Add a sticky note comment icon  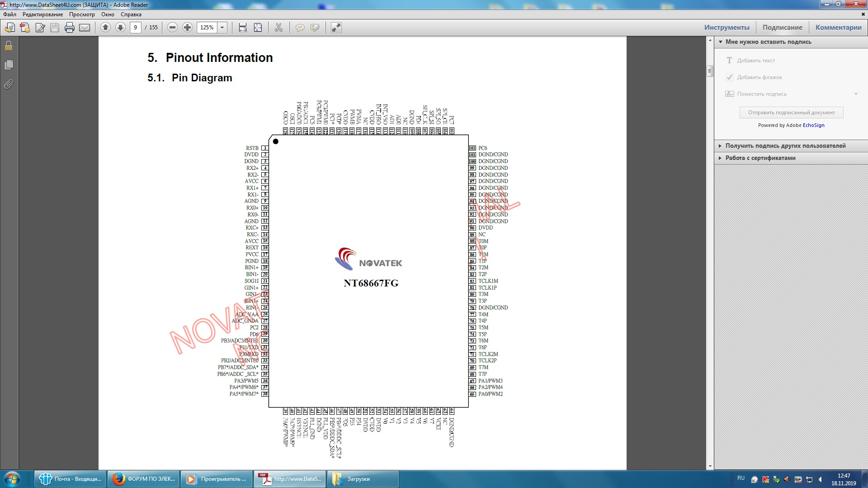coord(300,28)
